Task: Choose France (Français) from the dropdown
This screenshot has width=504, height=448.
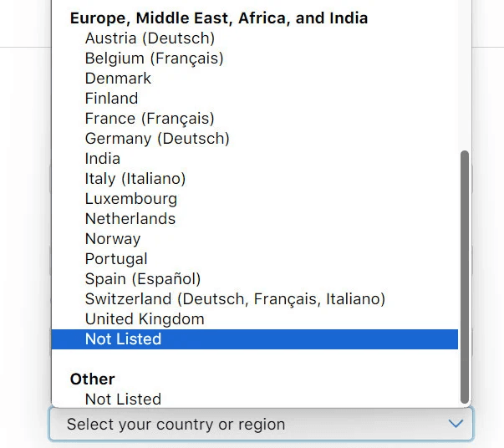Action: coord(150,118)
